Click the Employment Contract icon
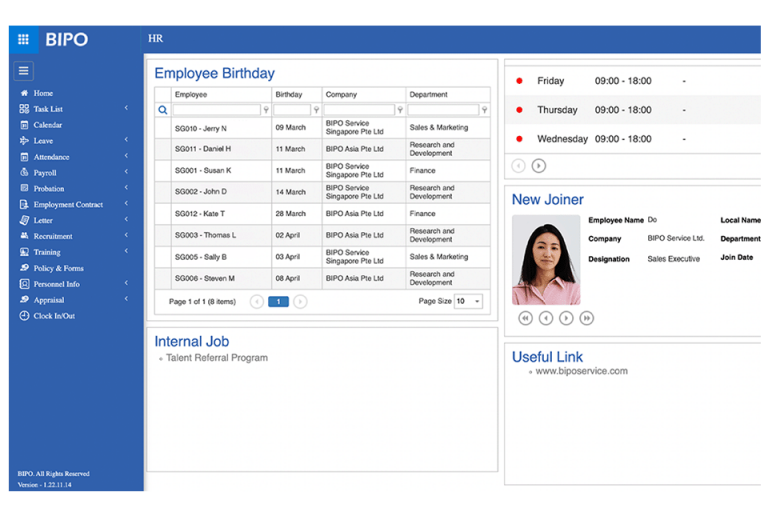The height and width of the screenshot is (512, 768). [x=24, y=204]
